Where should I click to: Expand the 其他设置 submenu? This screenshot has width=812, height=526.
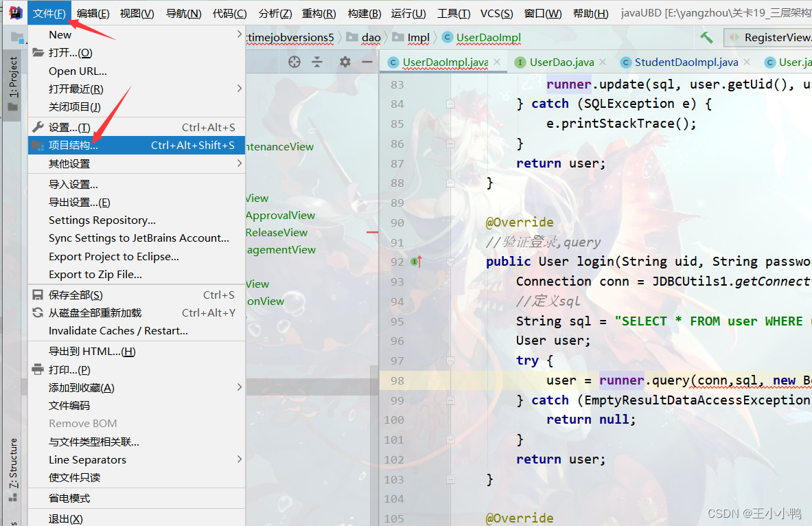[x=137, y=163]
